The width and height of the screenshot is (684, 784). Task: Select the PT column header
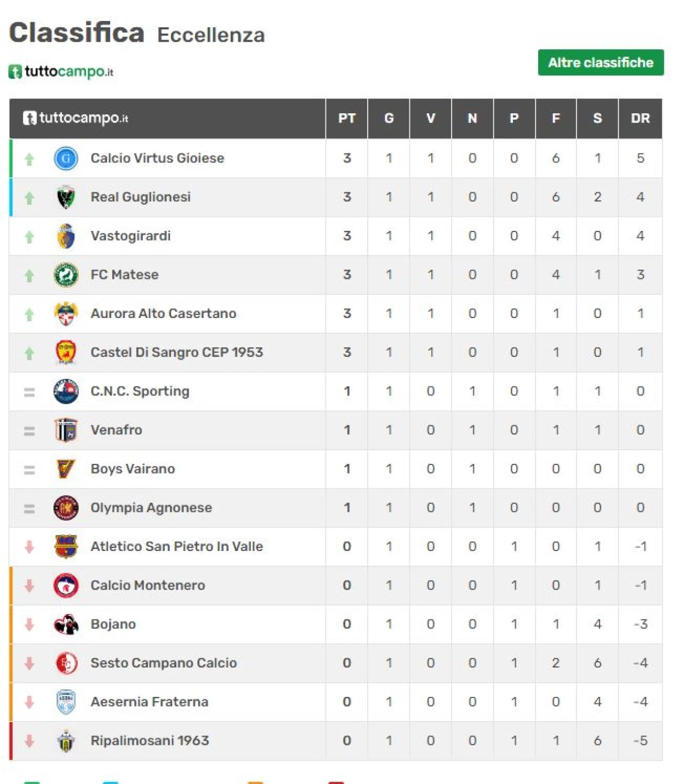coord(347,119)
